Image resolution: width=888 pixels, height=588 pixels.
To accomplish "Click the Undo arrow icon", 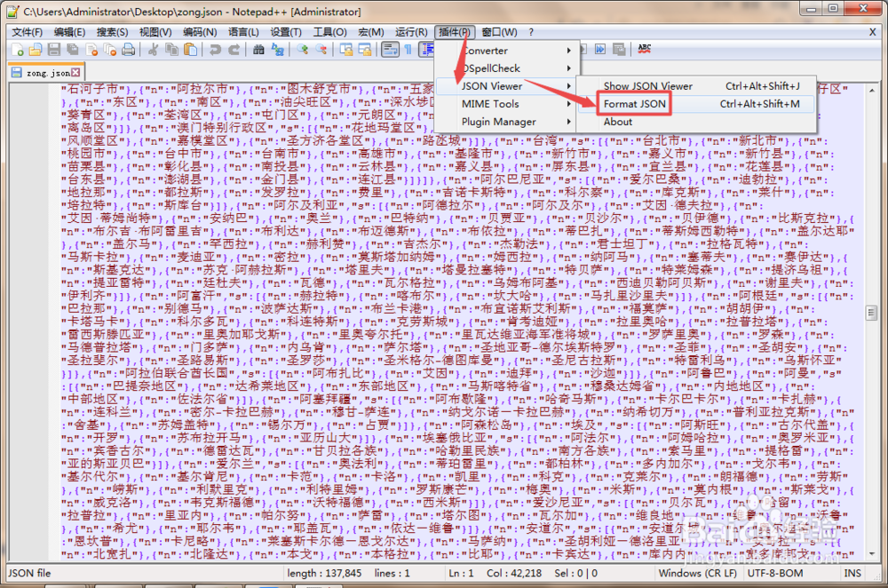I will (x=214, y=50).
